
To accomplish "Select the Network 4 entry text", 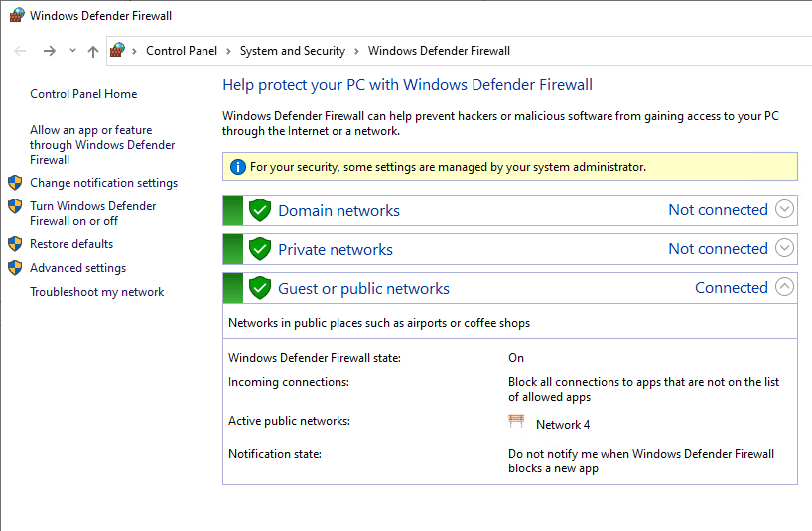I will pos(563,425).
